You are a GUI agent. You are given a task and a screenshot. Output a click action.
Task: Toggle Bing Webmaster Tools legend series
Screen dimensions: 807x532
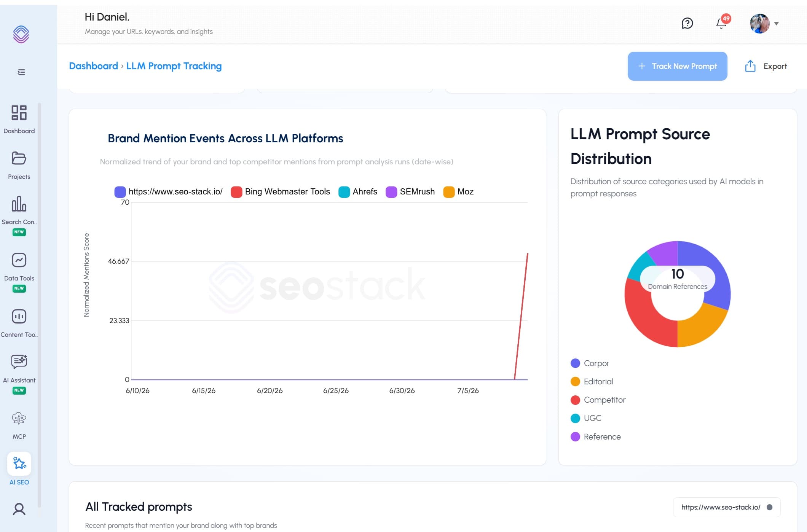pos(280,191)
